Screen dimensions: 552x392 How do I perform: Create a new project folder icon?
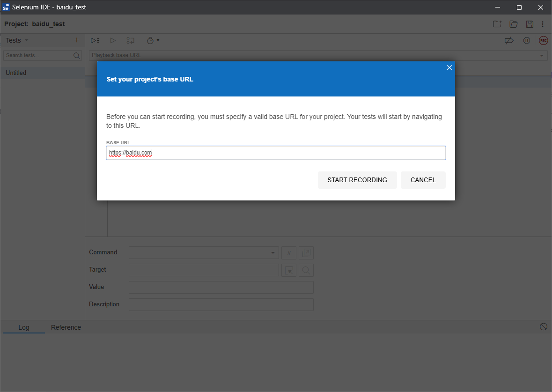[x=497, y=24]
